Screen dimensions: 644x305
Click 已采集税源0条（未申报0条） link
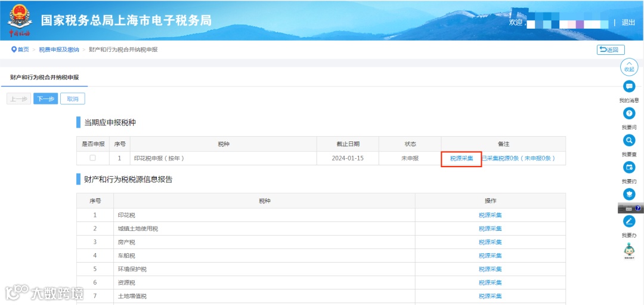pos(518,158)
